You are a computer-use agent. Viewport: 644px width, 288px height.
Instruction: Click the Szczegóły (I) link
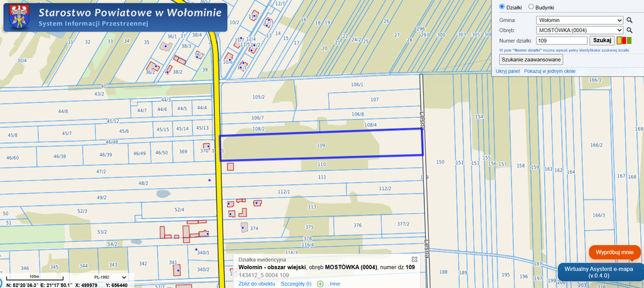[296, 284]
